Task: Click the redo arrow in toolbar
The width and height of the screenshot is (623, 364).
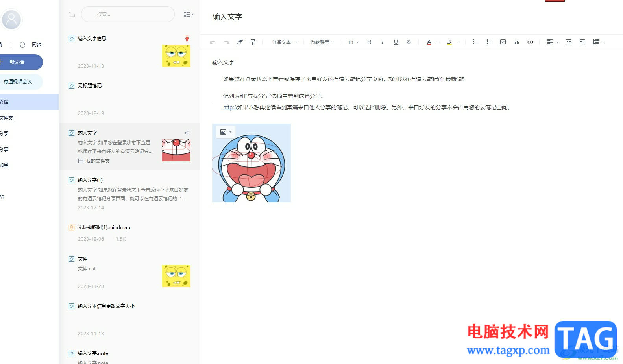Action: tap(226, 42)
